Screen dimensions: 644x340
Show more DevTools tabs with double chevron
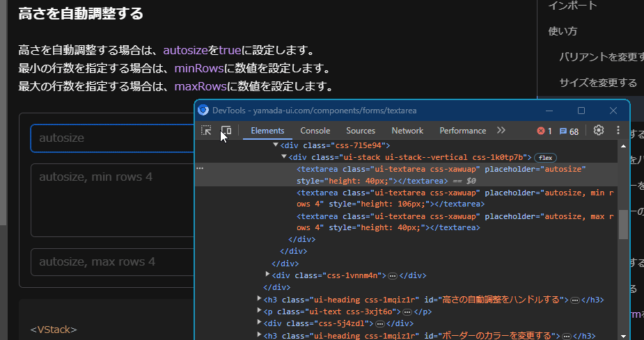coord(501,131)
